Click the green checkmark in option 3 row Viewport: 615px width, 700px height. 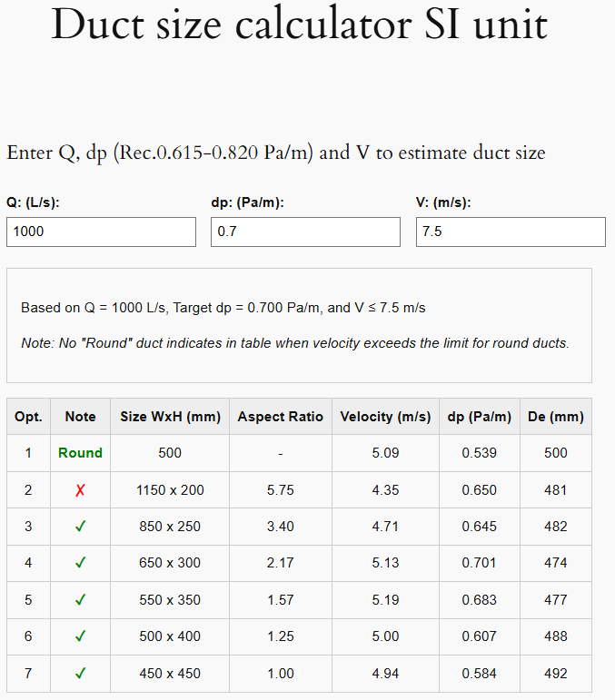80,527
